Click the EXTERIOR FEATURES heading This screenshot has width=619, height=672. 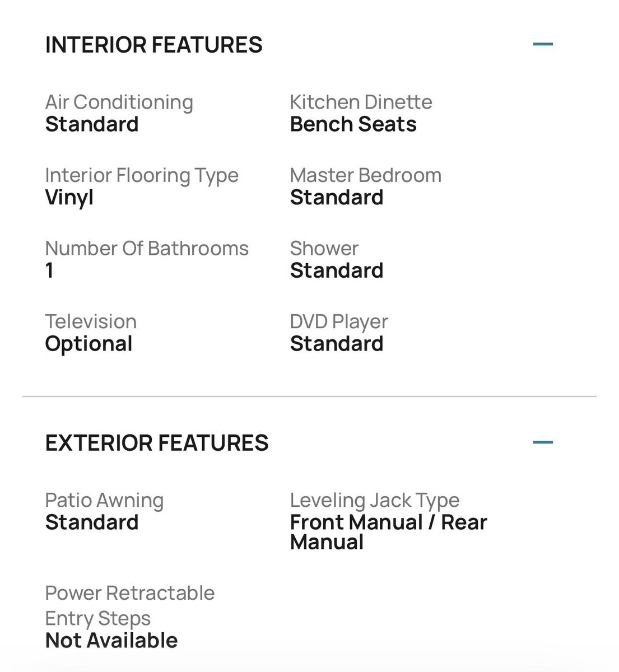point(157,443)
